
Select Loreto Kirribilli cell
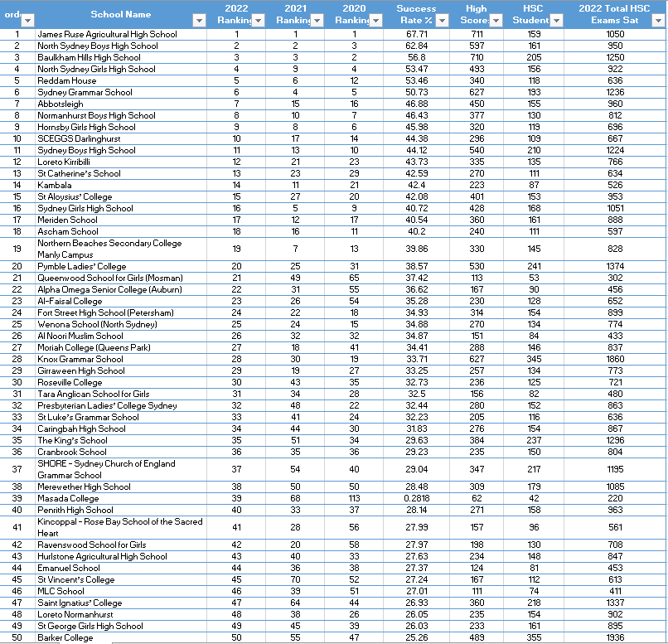pos(121,162)
